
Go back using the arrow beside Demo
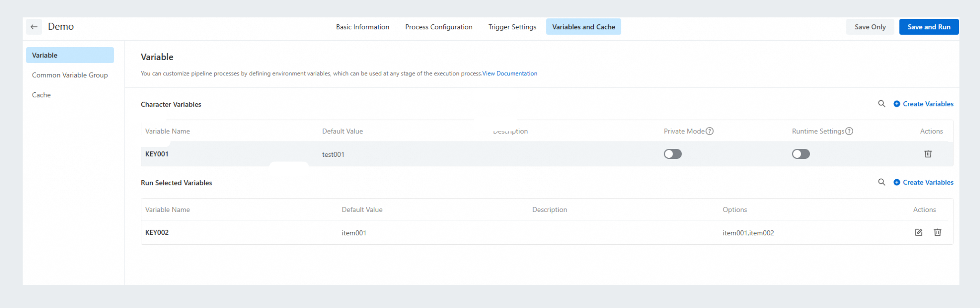click(34, 27)
